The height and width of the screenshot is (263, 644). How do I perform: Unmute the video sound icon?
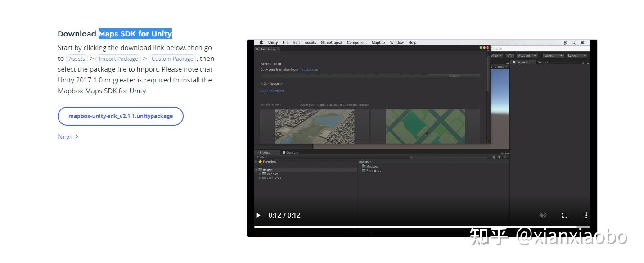click(543, 215)
